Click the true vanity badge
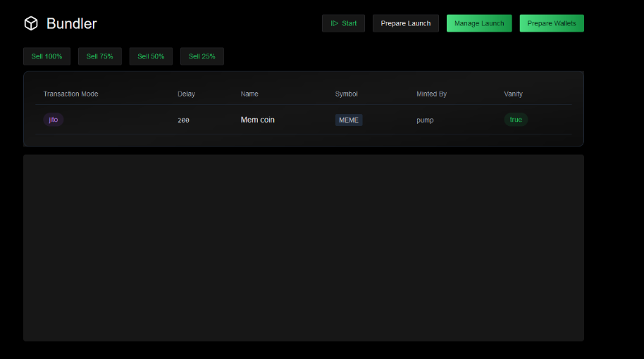The image size is (644, 359). tap(516, 120)
